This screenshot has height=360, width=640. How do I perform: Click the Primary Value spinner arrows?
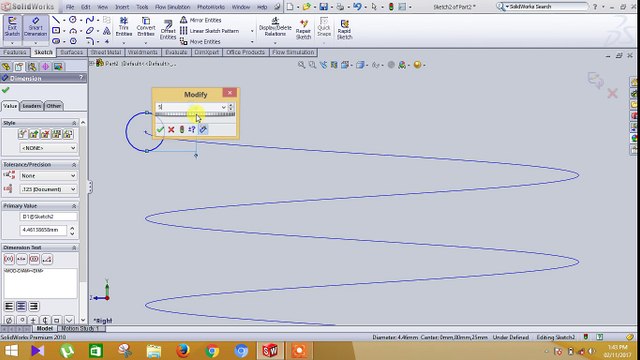[72, 231]
